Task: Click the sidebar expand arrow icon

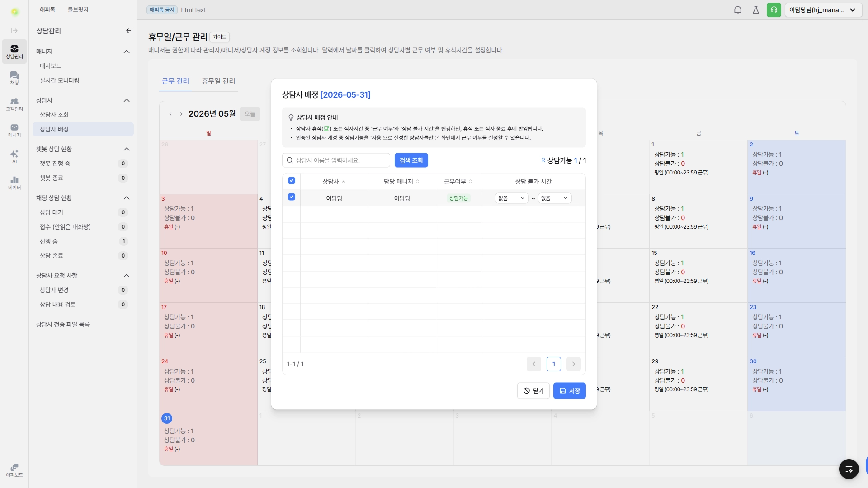Action: click(x=14, y=31)
